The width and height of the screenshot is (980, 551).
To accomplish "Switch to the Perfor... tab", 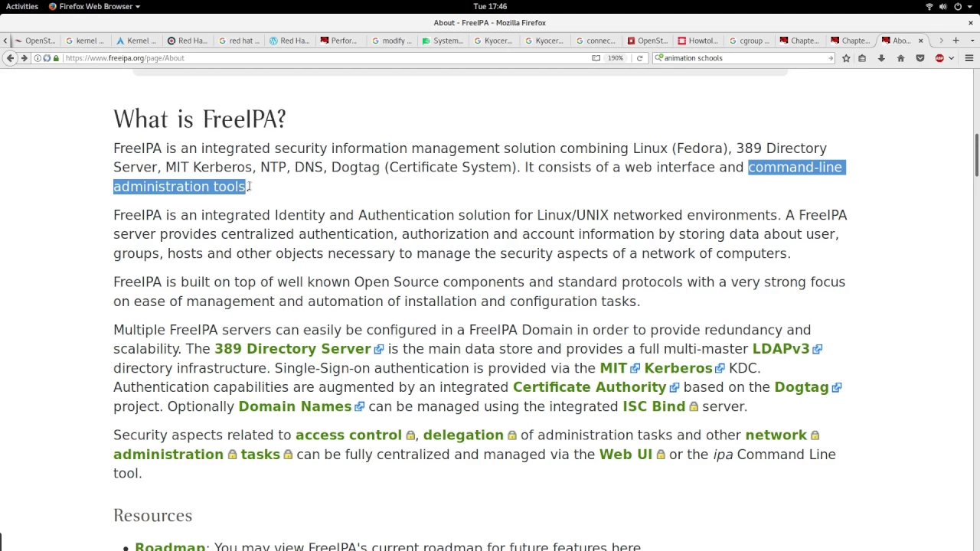I will click(339, 41).
